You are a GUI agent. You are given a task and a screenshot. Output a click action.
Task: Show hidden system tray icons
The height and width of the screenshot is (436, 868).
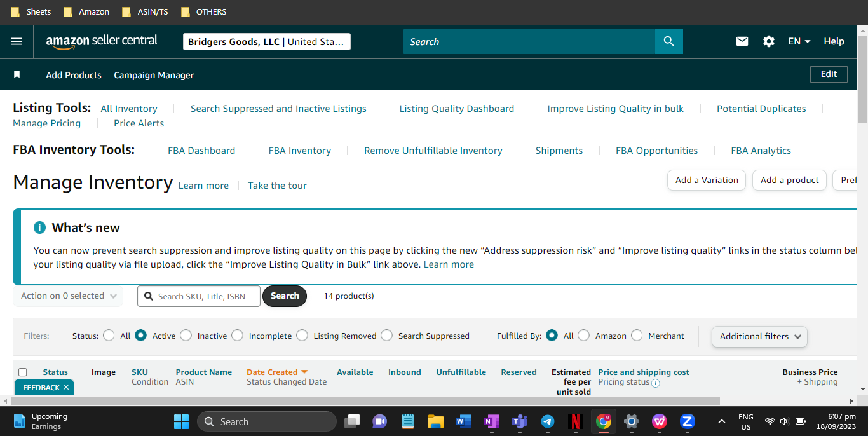click(x=721, y=421)
